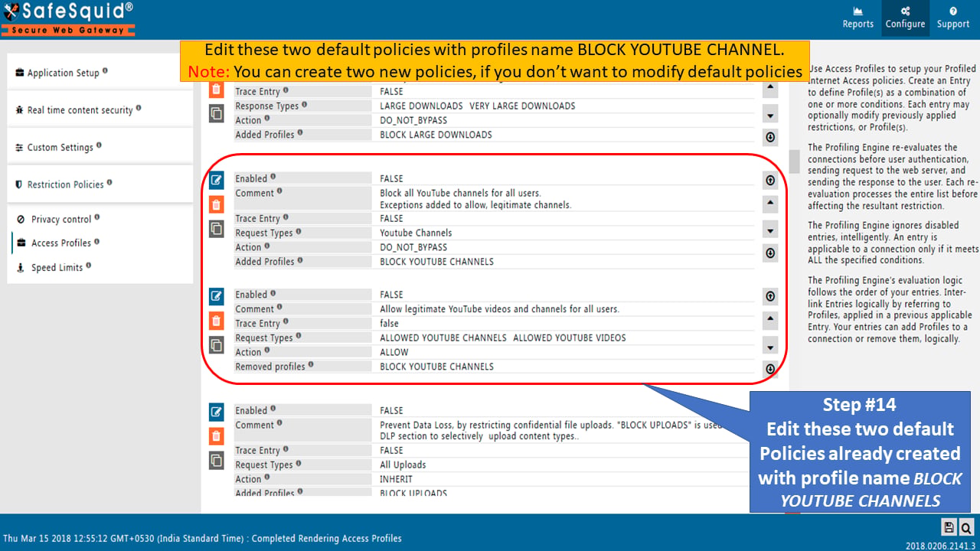Viewport: 980px width, 551px height.
Task: Expand Custom Settings section
Action: click(x=100, y=147)
